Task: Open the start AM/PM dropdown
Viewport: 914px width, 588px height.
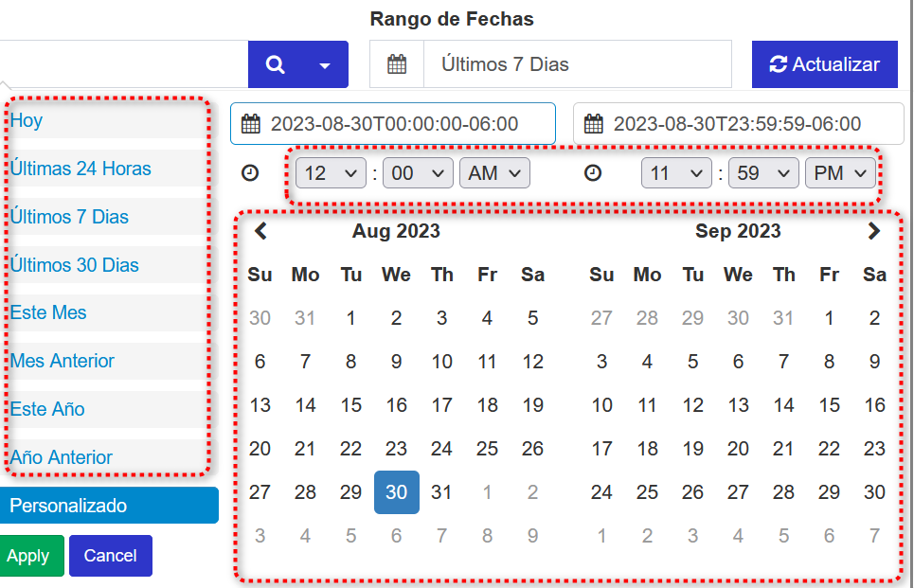Action: [x=494, y=173]
